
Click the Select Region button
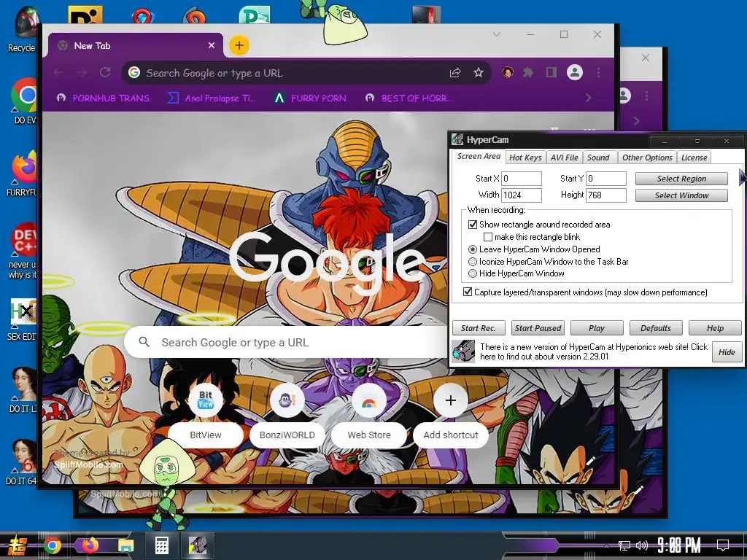coord(681,179)
